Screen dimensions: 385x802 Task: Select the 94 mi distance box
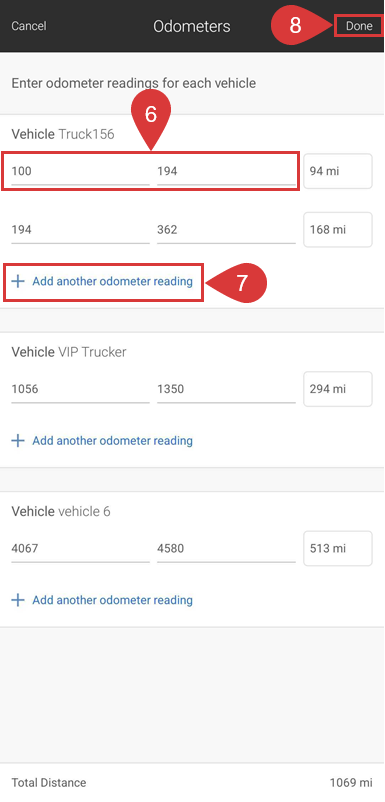tap(338, 171)
